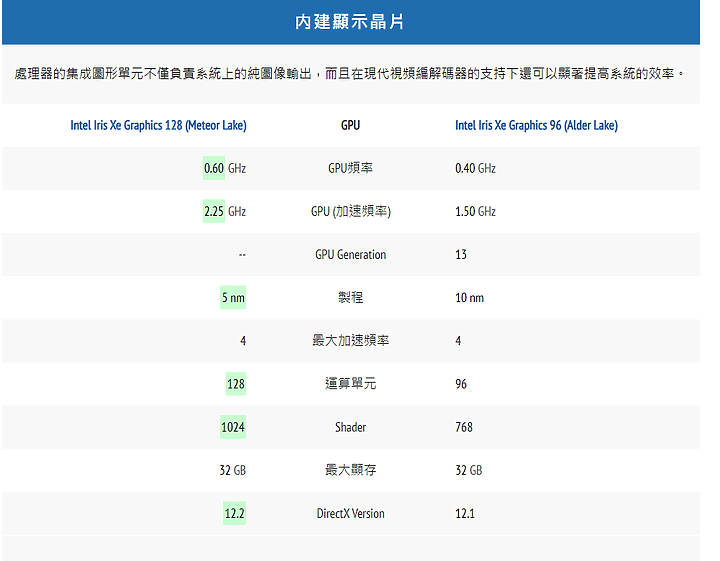Click the GPU頻率 row label
The height and width of the screenshot is (561, 720).
(350, 168)
